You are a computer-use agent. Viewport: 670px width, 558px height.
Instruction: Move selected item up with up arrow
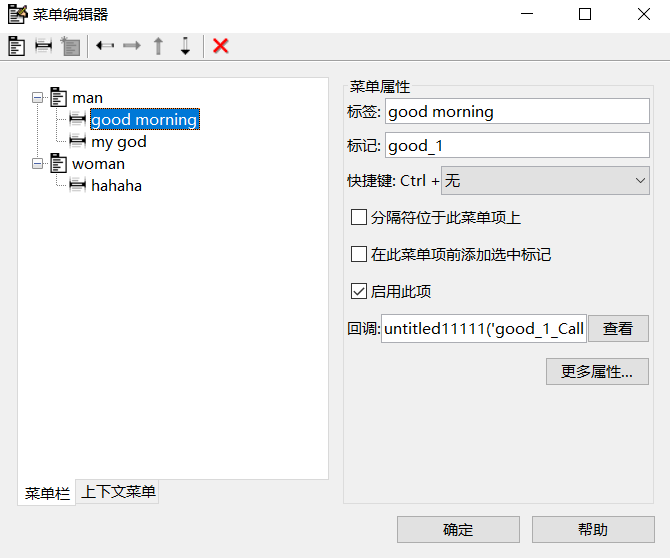click(x=159, y=46)
